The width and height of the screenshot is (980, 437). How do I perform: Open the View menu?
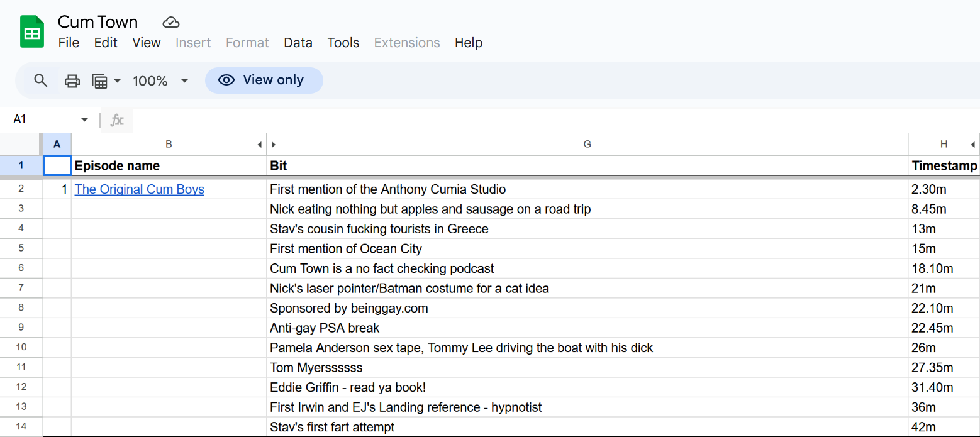147,43
